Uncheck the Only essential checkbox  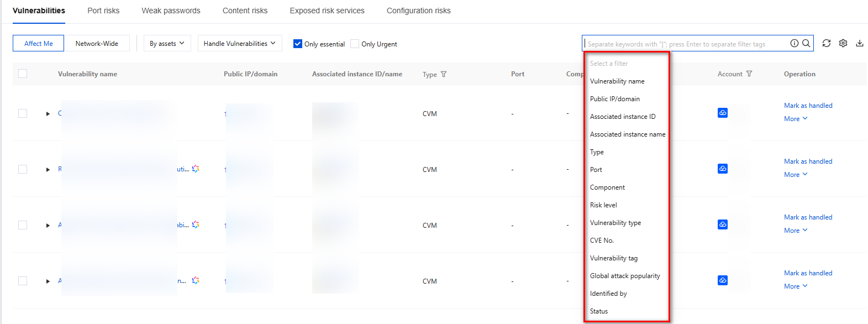298,44
